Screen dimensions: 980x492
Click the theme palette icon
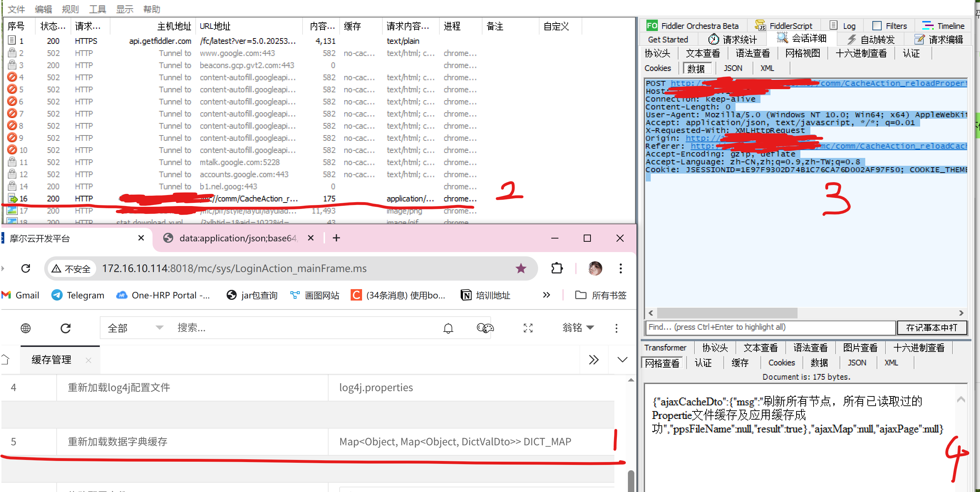tap(485, 328)
